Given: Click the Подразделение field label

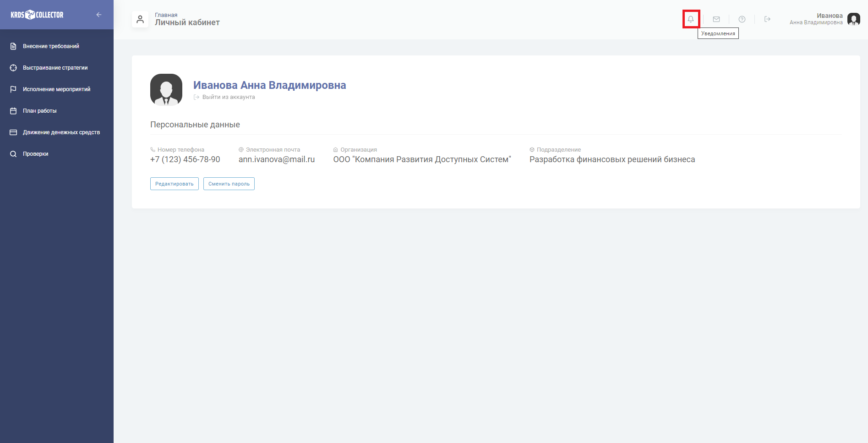Looking at the screenshot, I should pos(559,150).
